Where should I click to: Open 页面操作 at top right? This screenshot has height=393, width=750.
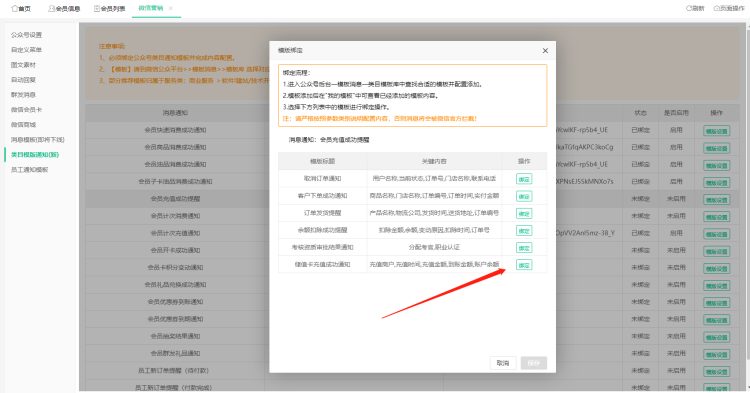coord(728,8)
